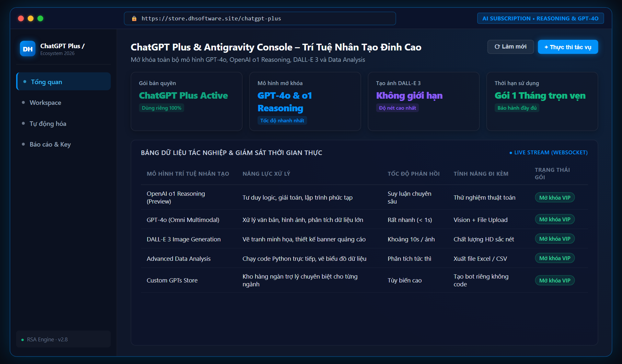Click the Xuất file Excel / CSV cell
This screenshot has height=364, width=622.
pyautogui.click(x=480, y=259)
